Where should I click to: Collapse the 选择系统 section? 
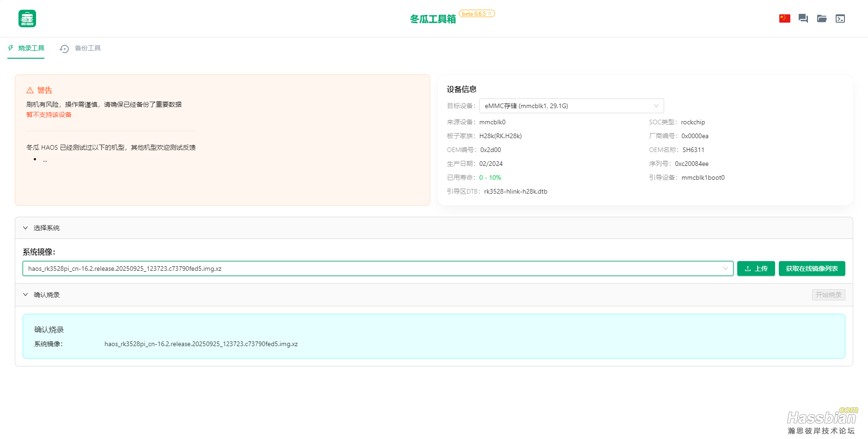tap(26, 228)
